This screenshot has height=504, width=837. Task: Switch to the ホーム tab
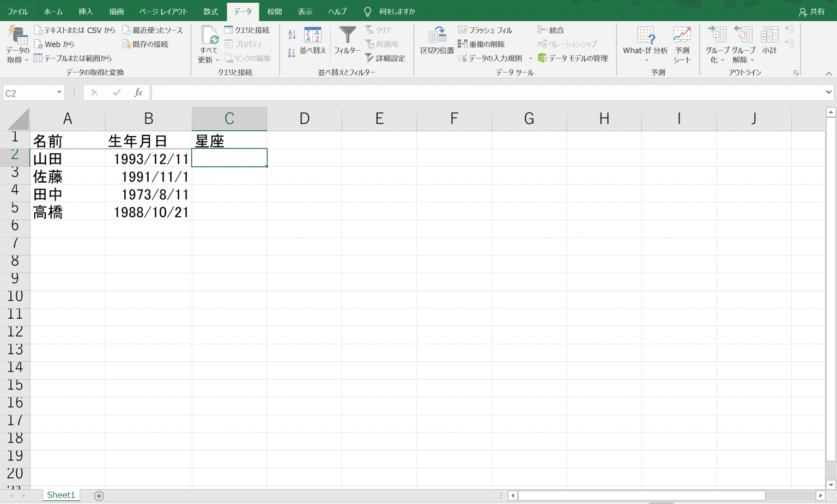point(53,11)
